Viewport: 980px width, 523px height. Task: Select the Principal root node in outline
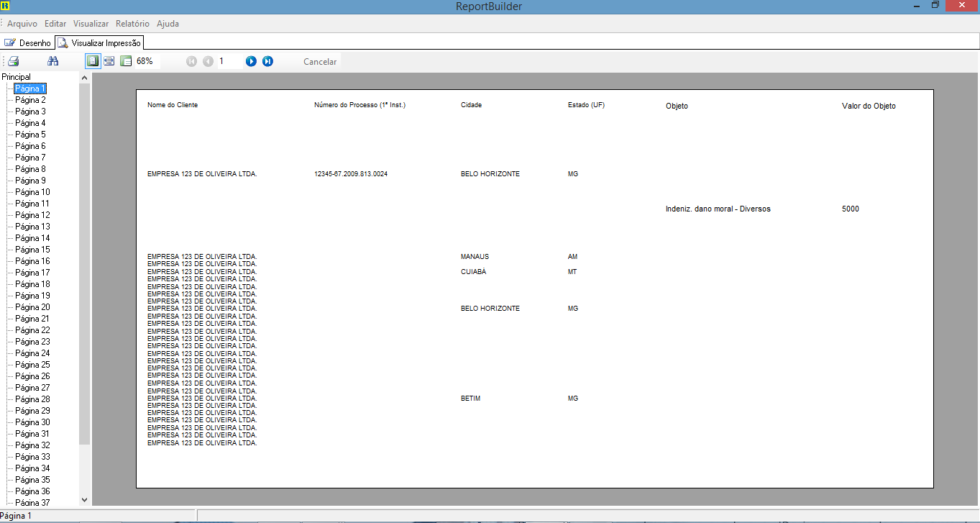(17, 77)
